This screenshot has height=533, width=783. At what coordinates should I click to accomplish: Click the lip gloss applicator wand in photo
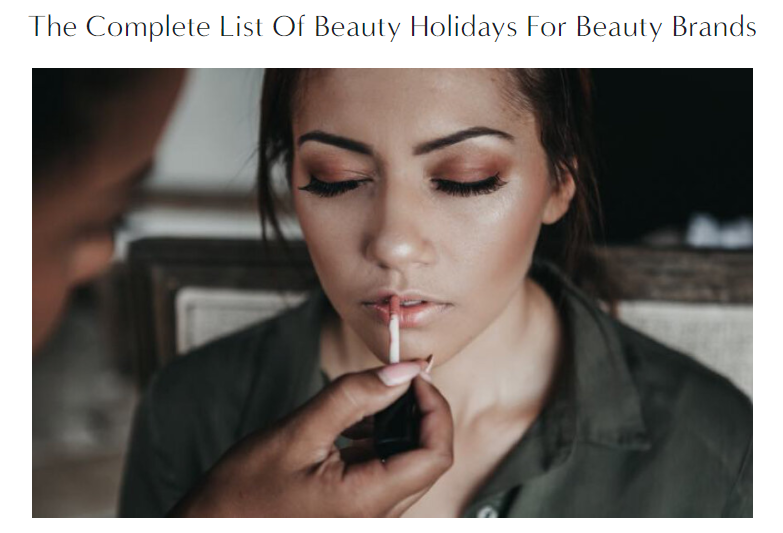[x=393, y=330]
